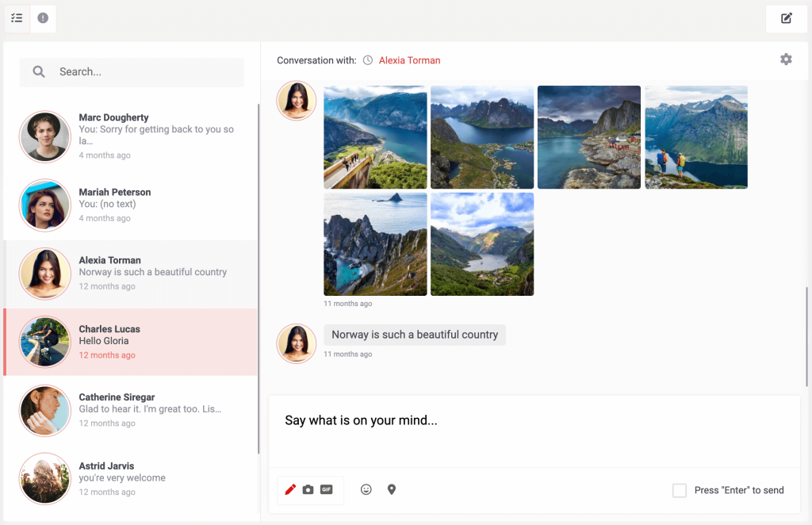812x525 pixels.
Task: Open fourth photo with two hikers
Action: (696, 137)
